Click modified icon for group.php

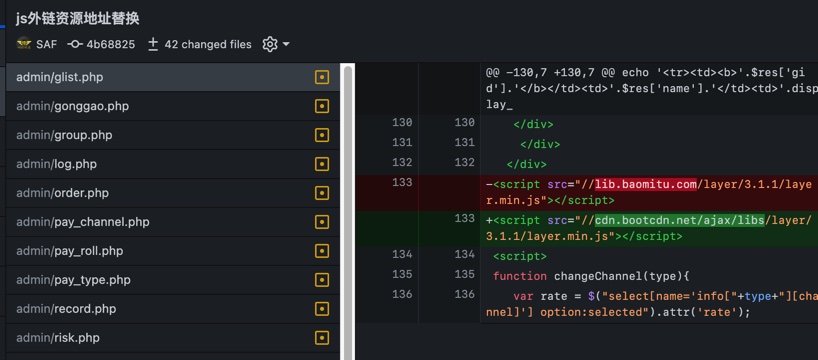coord(322,136)
